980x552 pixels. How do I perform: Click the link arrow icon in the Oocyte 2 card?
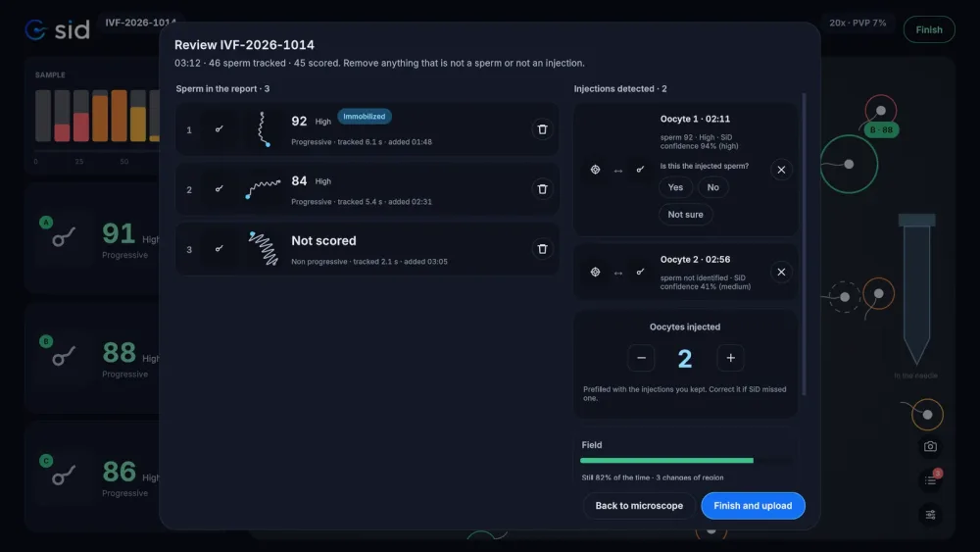617,274
